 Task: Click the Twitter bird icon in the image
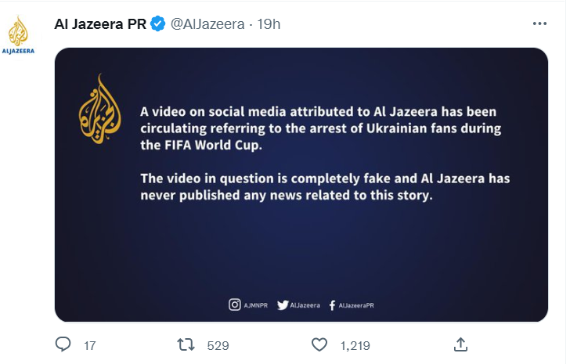283,305
